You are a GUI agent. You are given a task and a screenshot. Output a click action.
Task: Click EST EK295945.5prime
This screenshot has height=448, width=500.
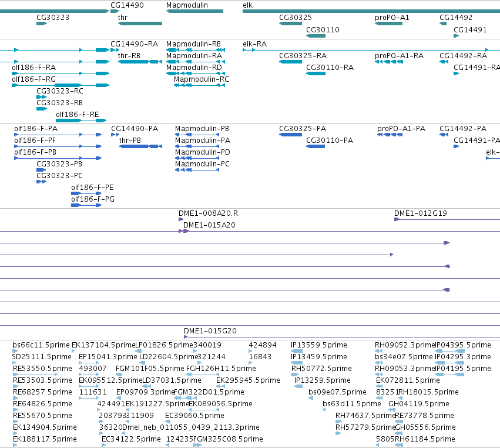(x=248, y=380)
